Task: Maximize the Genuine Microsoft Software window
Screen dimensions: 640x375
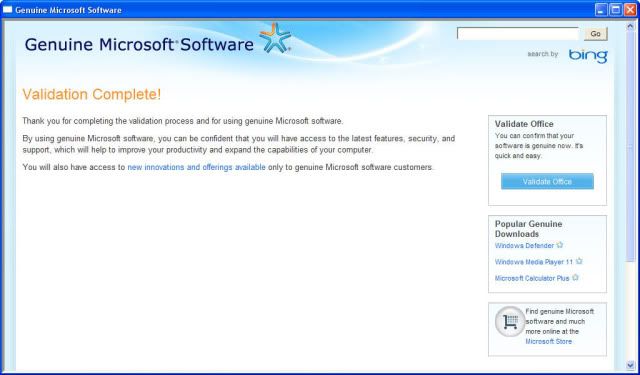Action: pyautogui.click(x=616, y=10)
